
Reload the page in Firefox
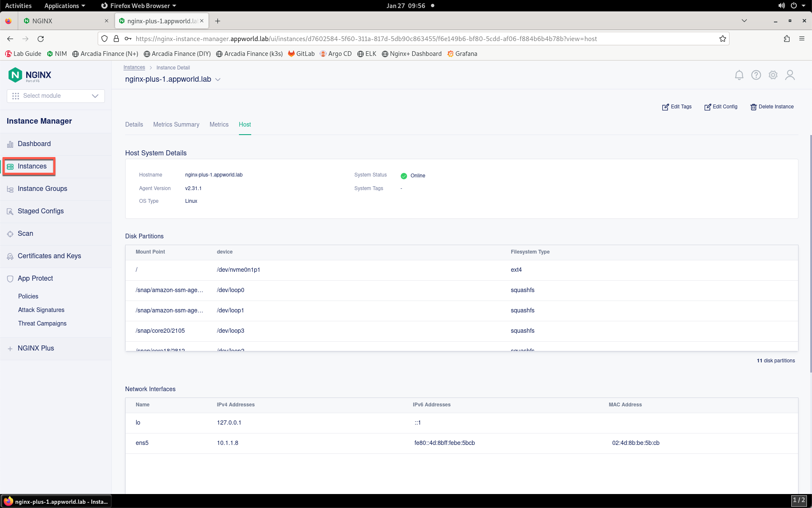[x=41, y=39]
